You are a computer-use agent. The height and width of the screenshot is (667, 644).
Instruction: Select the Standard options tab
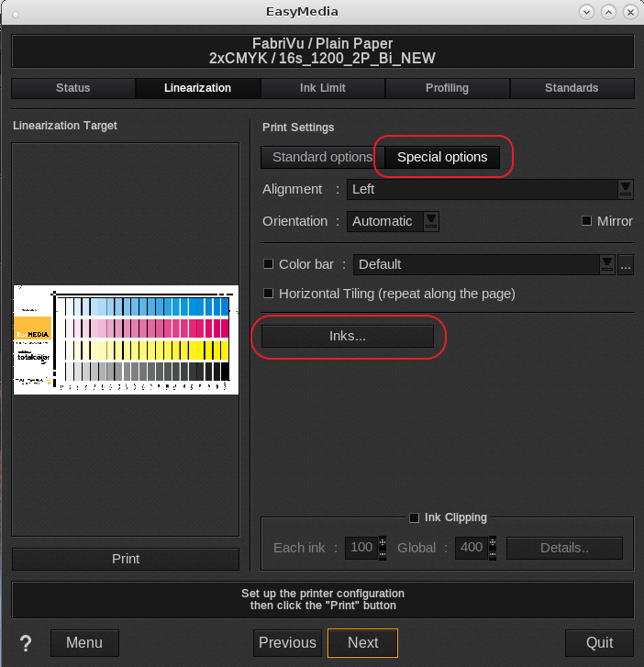(x=322, y=157)
